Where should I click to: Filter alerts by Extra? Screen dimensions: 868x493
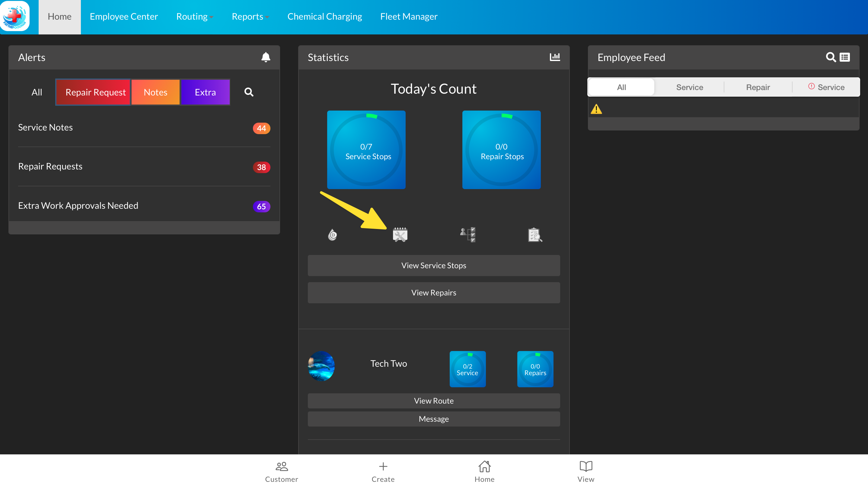click(205, 92)
